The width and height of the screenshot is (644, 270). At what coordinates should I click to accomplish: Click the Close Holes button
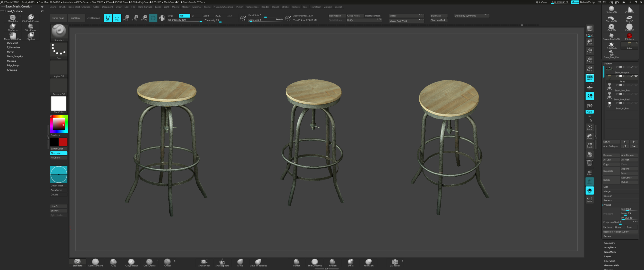pyautogui.click(x=355, y=15)
